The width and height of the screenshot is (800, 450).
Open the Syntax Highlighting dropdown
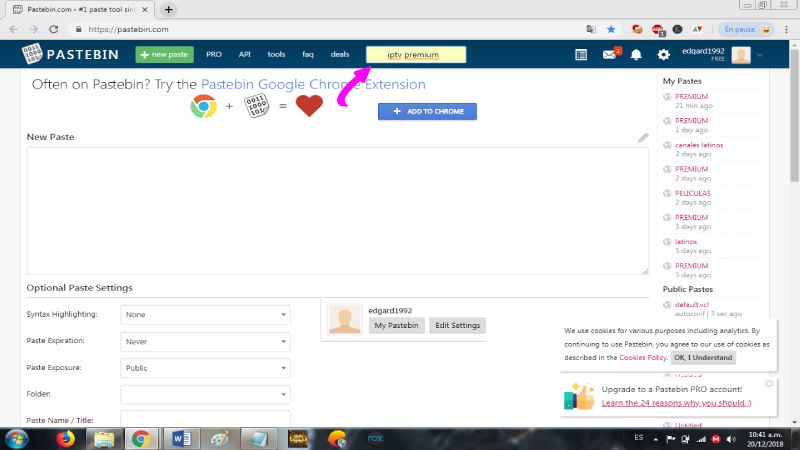click(205, 315)
